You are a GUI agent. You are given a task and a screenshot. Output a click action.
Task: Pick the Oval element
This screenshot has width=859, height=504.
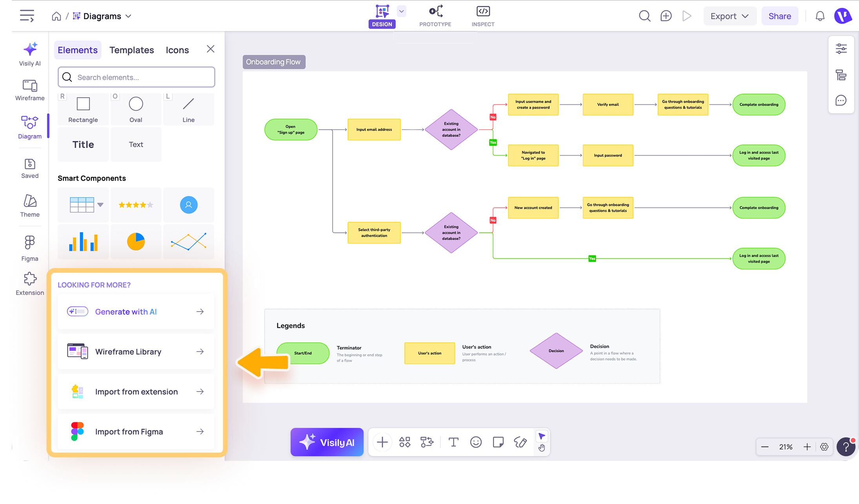136,109
